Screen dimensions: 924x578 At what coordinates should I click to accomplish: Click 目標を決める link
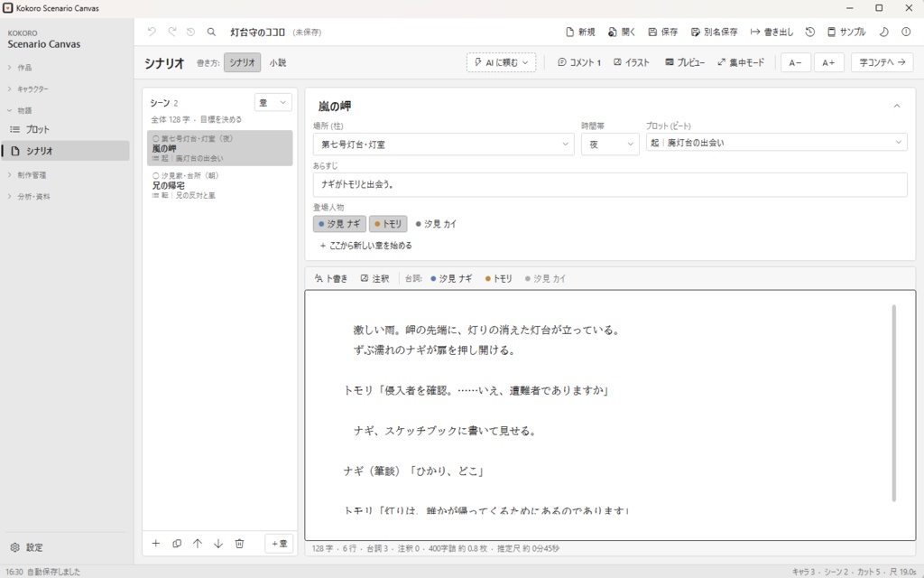[x=220, y=119]
